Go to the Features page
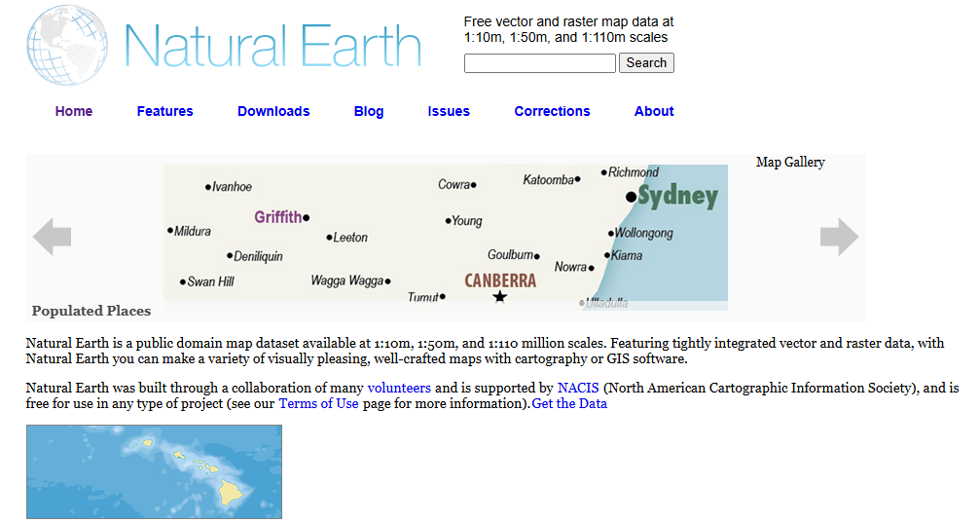 click(164, 111)
